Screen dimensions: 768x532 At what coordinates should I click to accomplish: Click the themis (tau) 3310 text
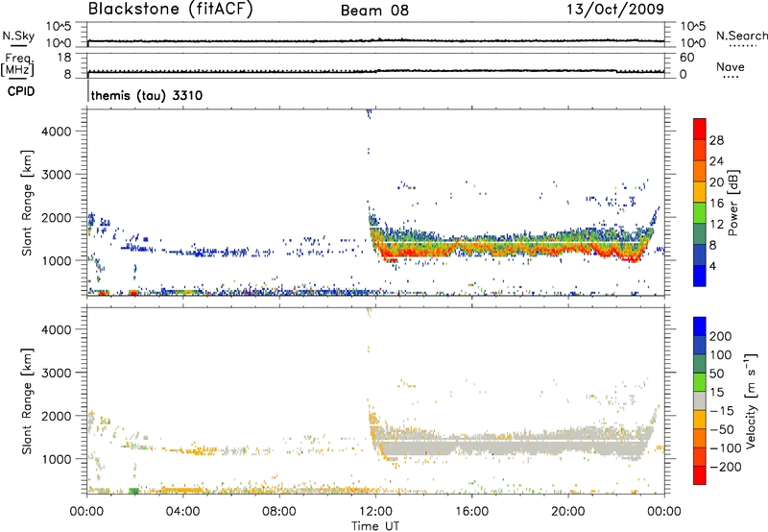click(x=147, y=95)
